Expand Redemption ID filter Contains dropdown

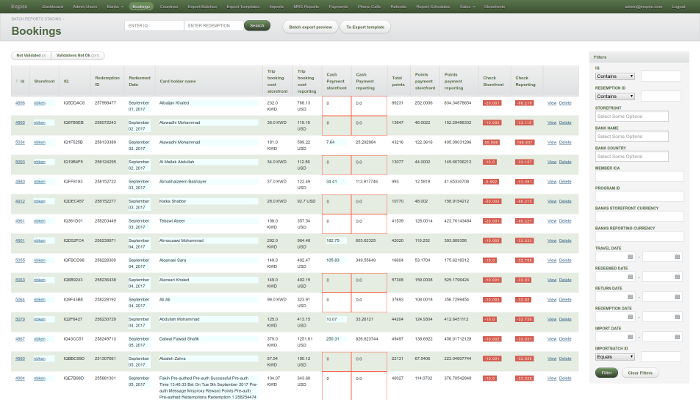612,97
